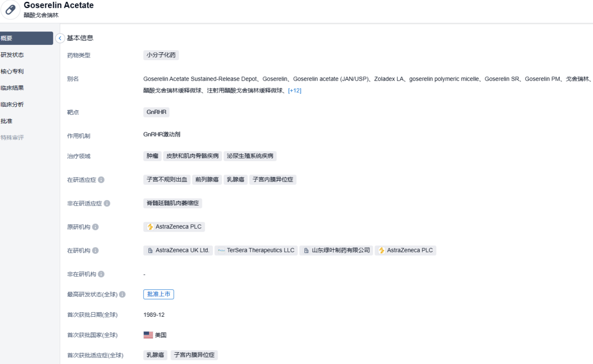This screenshot has width=593, height=364.
Task: Click info icon next to 在研适应症
Action: point(101,180)
